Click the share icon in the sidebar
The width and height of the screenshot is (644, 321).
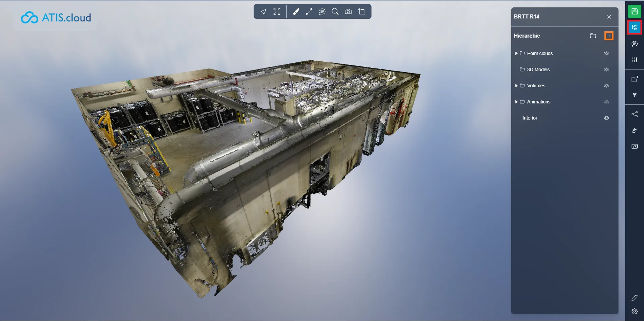[x=635, y=114]
